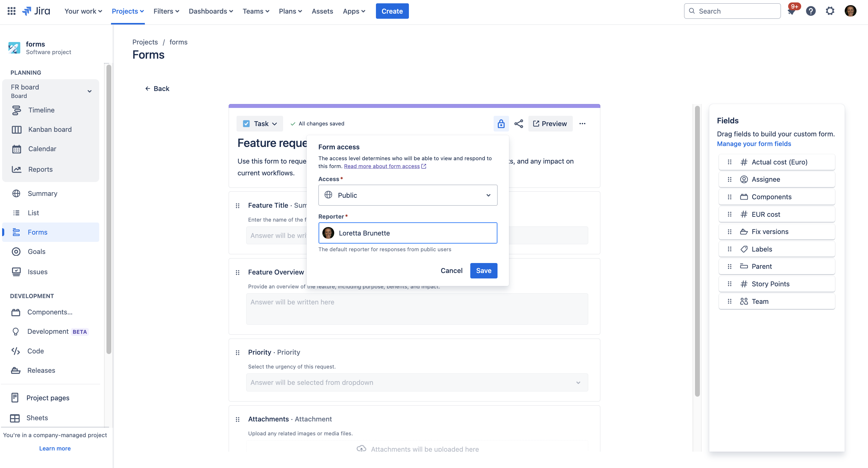Viewport: 868px width, 468px height.
Task: Collapse the FR board section
Action: 89,91
